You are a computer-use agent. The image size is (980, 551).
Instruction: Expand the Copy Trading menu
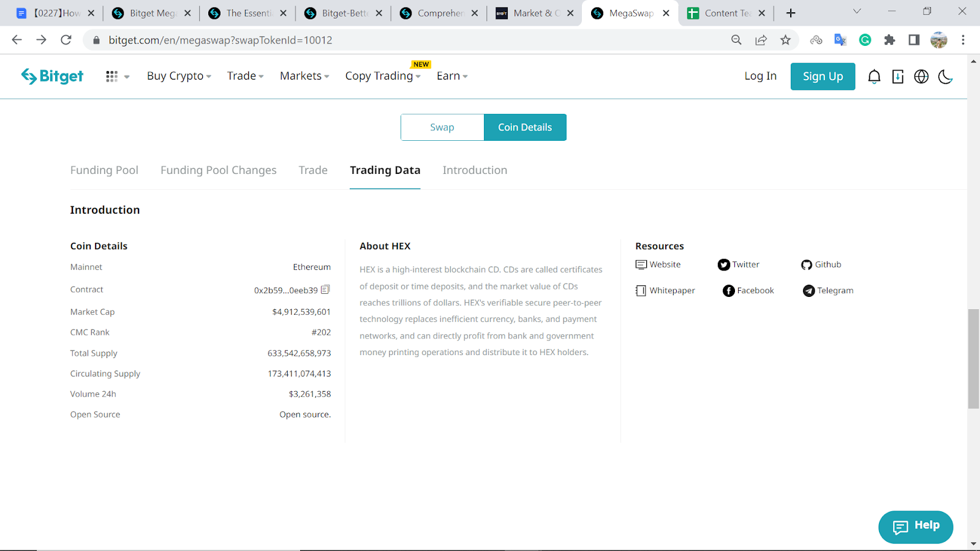(383, 76)
